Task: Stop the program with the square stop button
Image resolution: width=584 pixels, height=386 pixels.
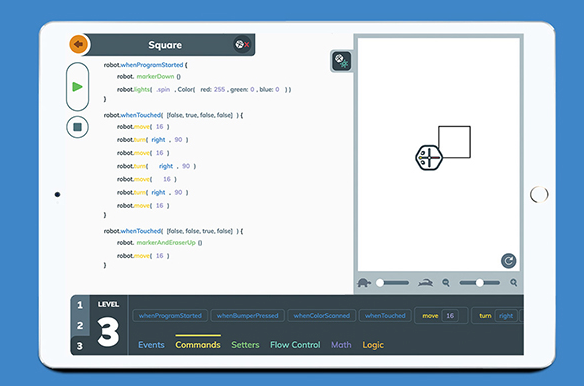Action: pos(77,127)
